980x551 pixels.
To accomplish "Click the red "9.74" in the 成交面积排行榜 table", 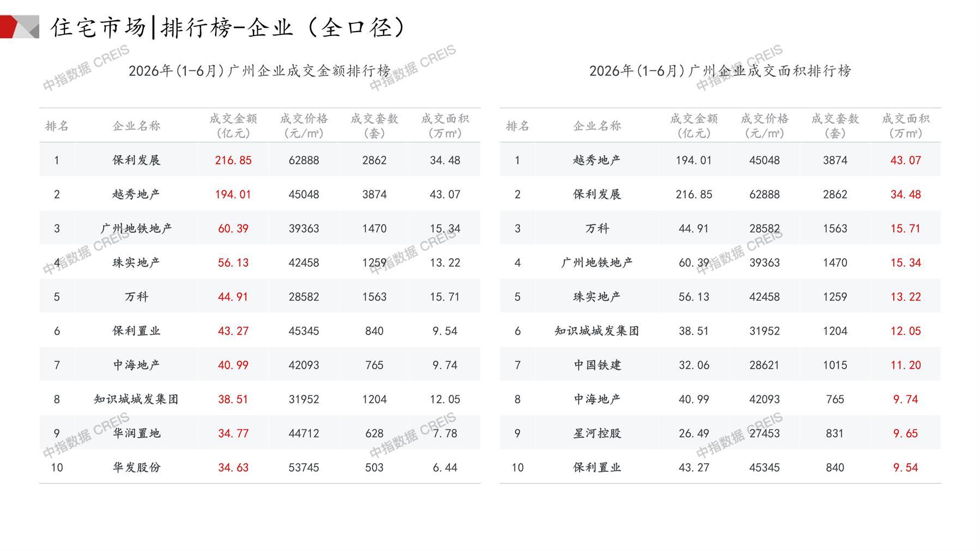I will [x=905, y=399].
